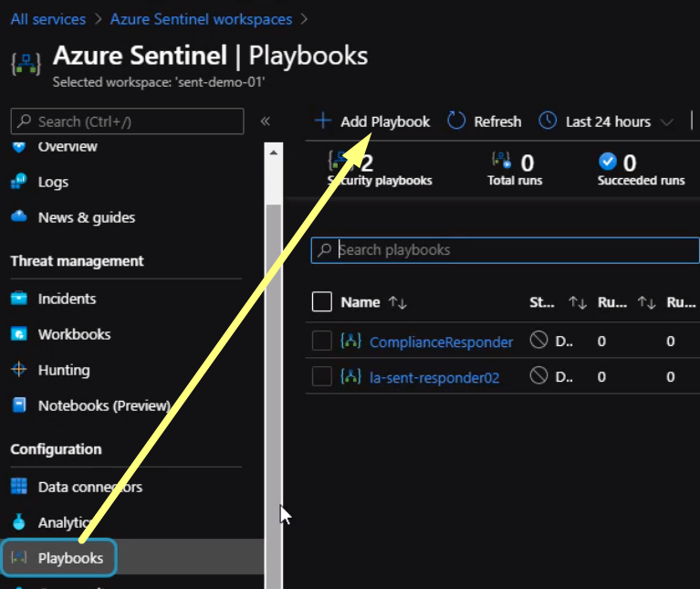Focus the Search (Ctrl+/) menu box
The image size is (700, 589).
[x=127, y=121]
